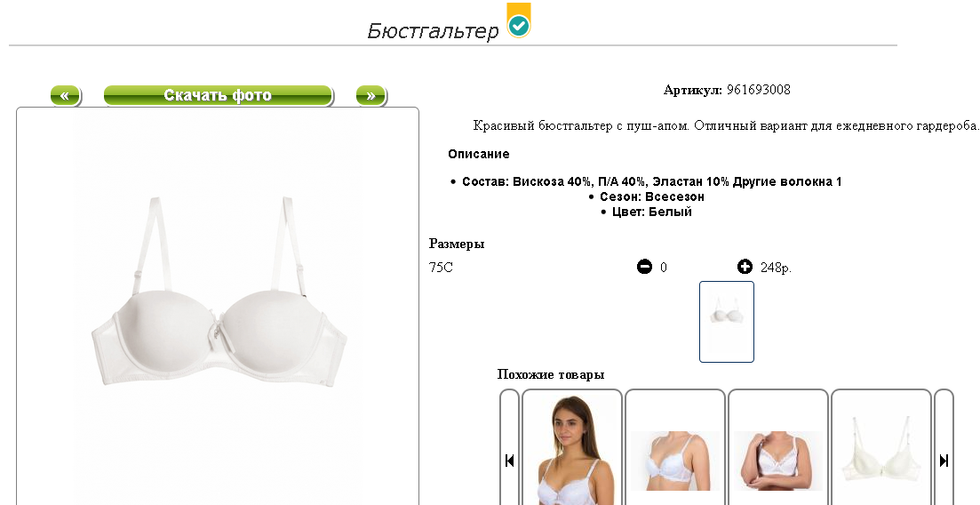Click the yellow verified checkmark badge
This screenshot has height=505, width=980.
pos(519,20)
